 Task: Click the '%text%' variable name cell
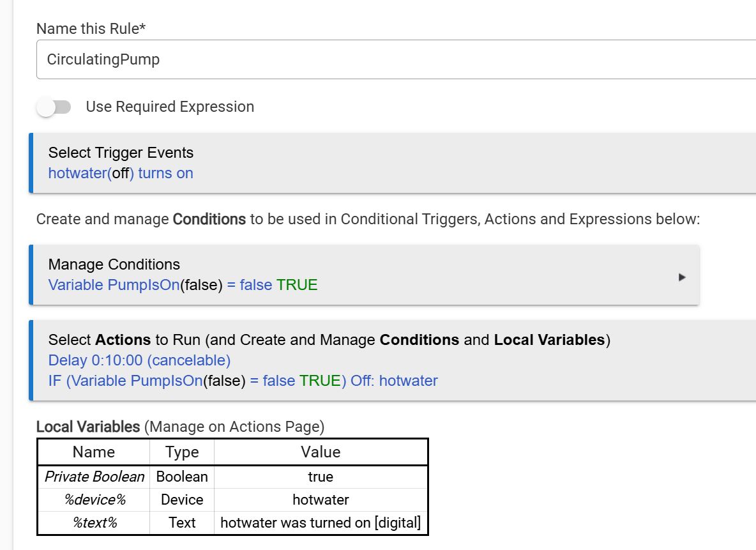pos(94,523)
